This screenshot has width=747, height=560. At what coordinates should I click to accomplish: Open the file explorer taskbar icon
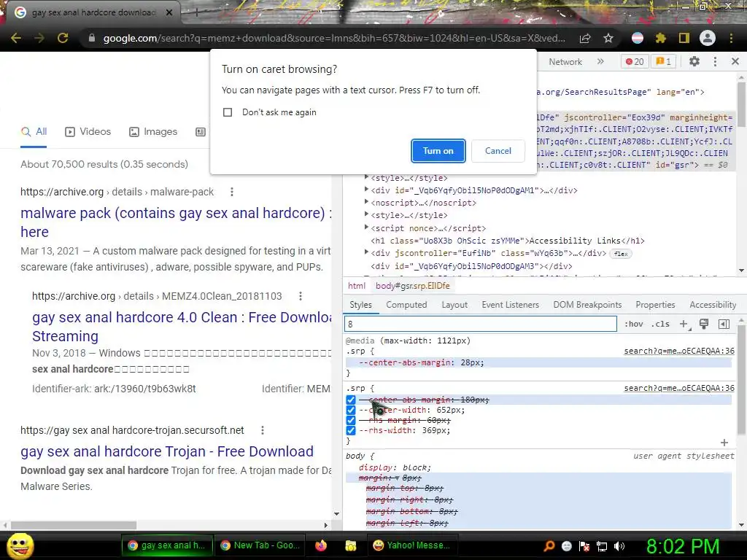pyautogui.click(x=351, y=545)
